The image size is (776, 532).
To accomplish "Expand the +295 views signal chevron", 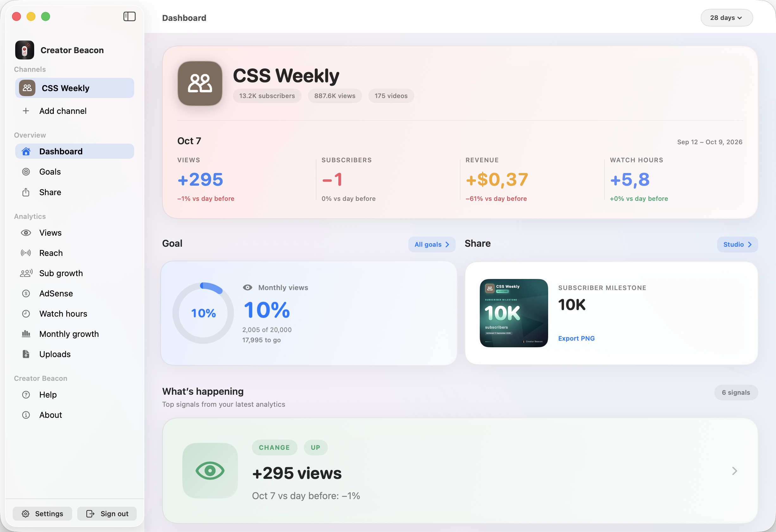I will [734, 471].
